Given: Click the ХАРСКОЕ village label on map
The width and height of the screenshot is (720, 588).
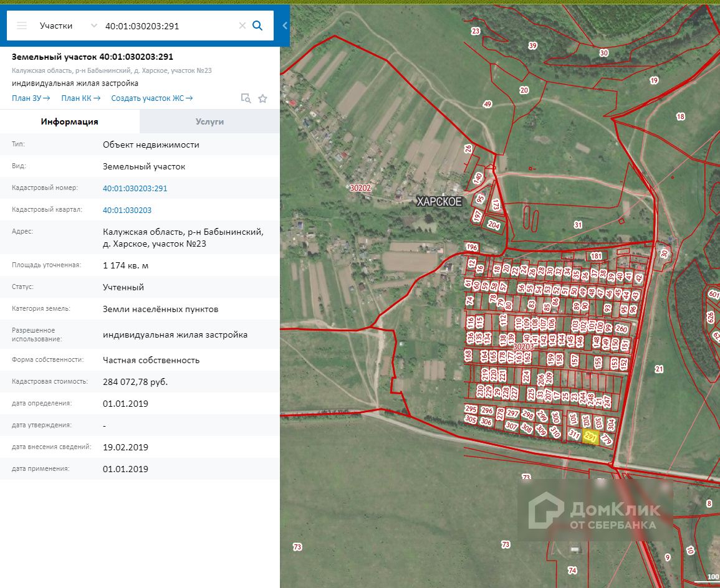Looking at the screenshot, I should tap(439, 201).
